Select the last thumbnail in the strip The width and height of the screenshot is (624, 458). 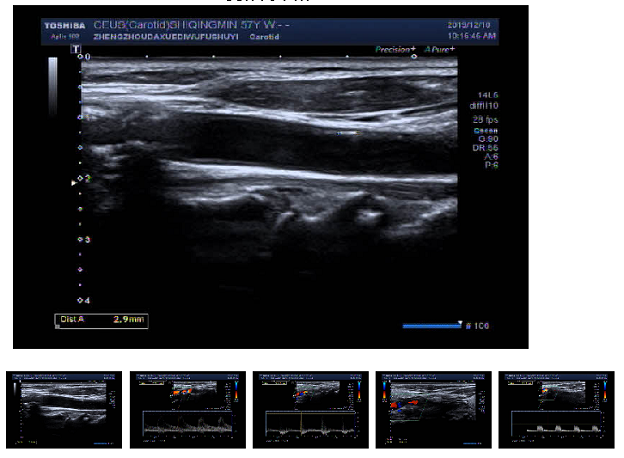[556, 408]
